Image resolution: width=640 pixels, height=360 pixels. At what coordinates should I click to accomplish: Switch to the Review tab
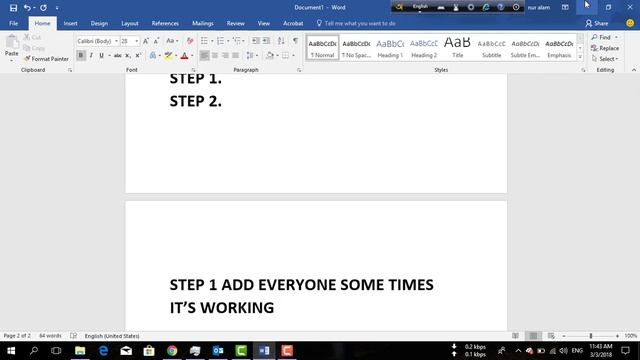pos(236,24)
